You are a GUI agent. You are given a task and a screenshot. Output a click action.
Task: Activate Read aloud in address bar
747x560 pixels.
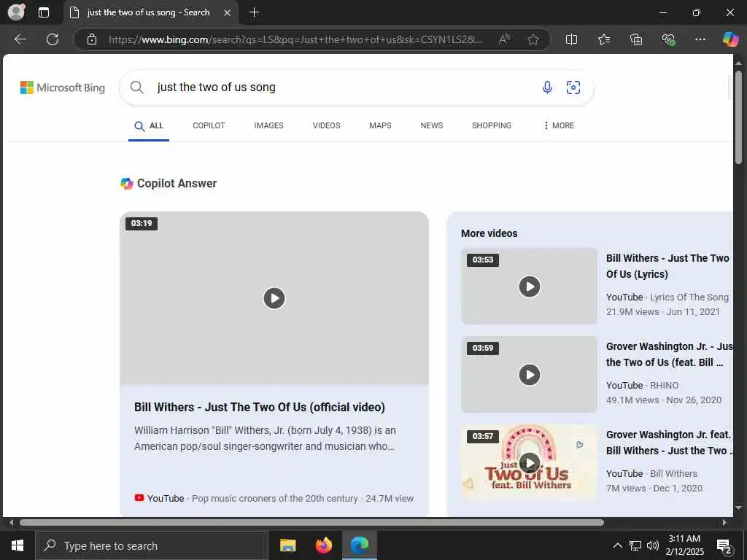click(504, 39)
